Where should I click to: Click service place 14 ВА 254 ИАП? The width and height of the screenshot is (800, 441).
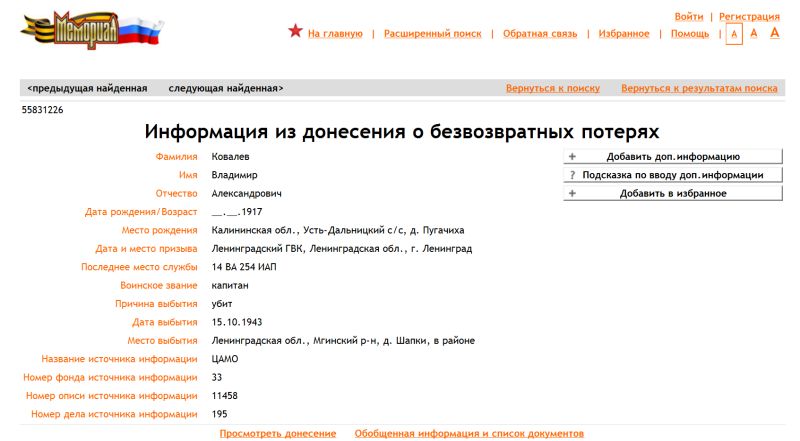[x=244, y=267]
